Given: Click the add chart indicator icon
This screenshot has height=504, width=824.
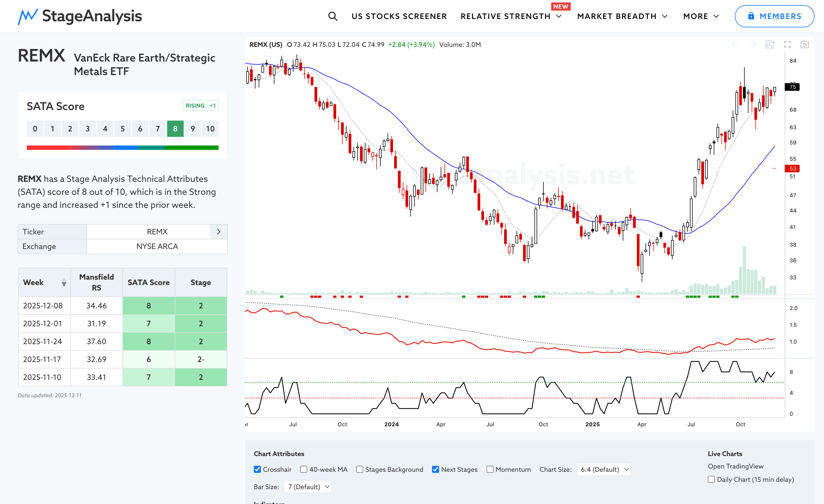Looking at the screenshot, I should [770, 44].
